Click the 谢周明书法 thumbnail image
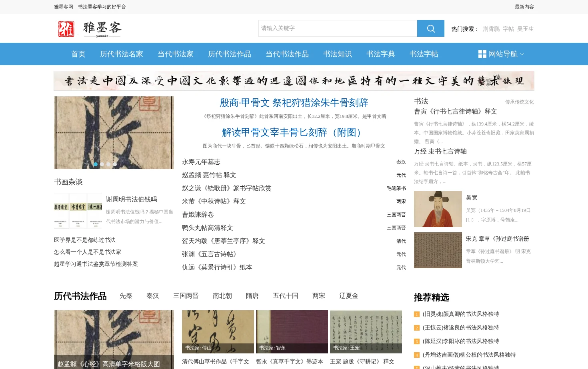588x369 pixels. pyautogui.click(x=78, y=211)
